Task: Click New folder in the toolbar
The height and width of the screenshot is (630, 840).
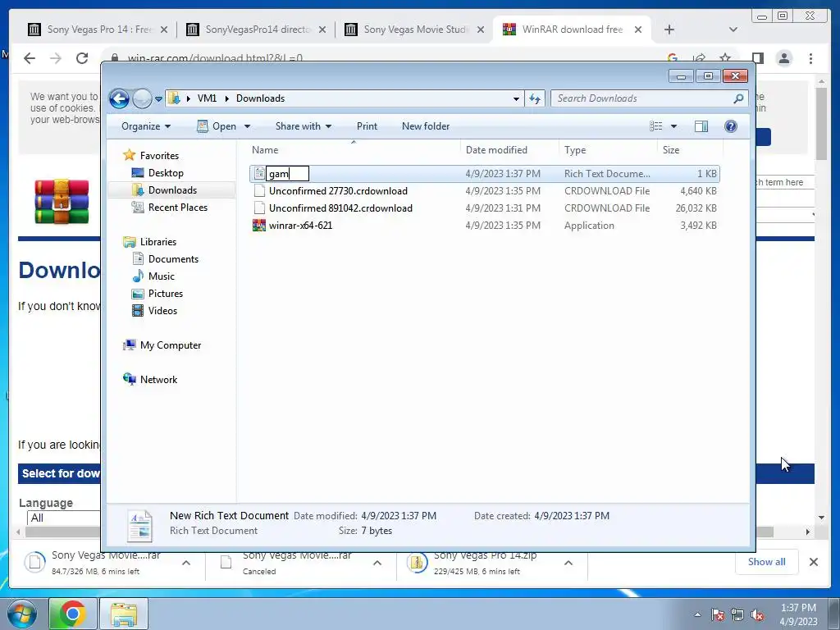Action: (x=426, y=126)
